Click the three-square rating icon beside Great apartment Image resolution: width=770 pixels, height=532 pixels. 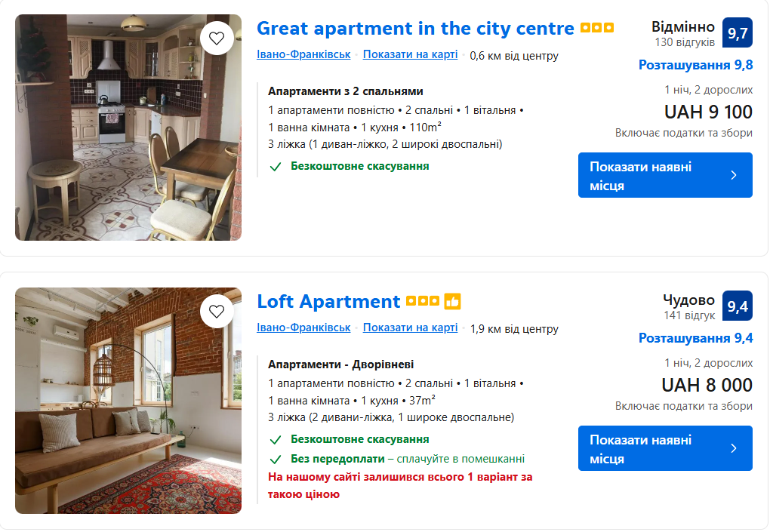click(x=596, y=29)
